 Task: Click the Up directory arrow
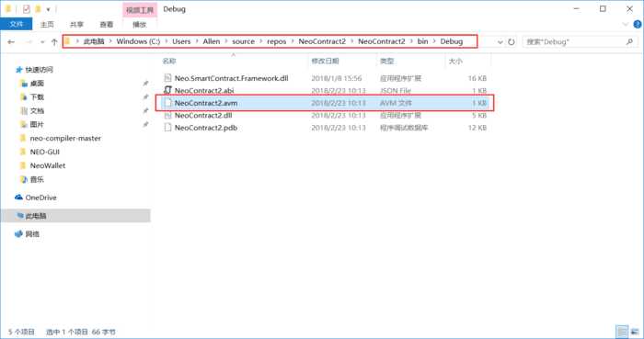pos(54,42)
